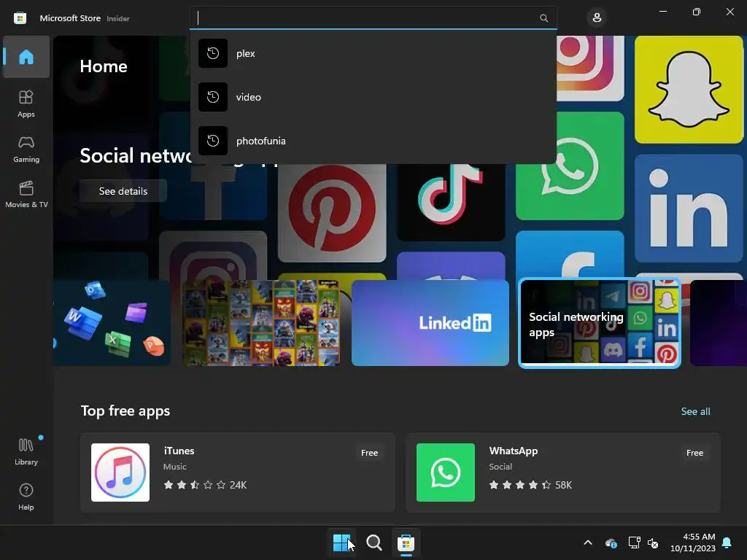This screenshot has width=747, height=560.
Task: Click the large WhatsApp tile in hero banner
Action: [570, 166]
